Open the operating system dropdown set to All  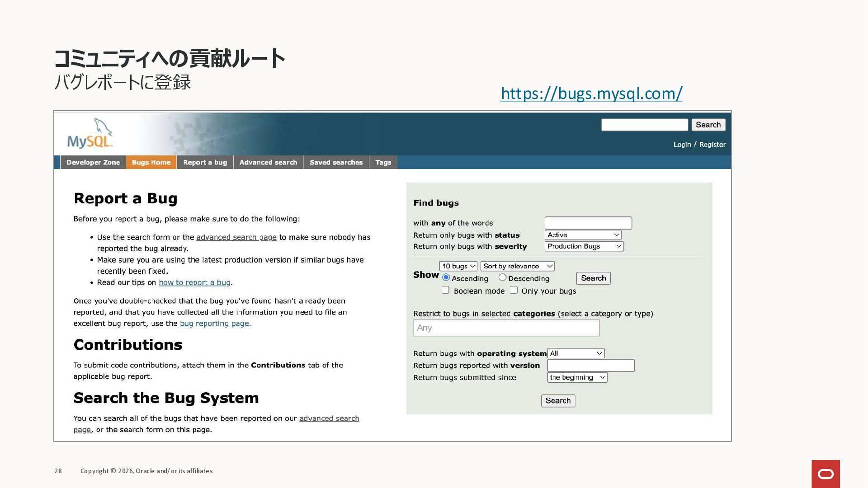click(576, 353)
